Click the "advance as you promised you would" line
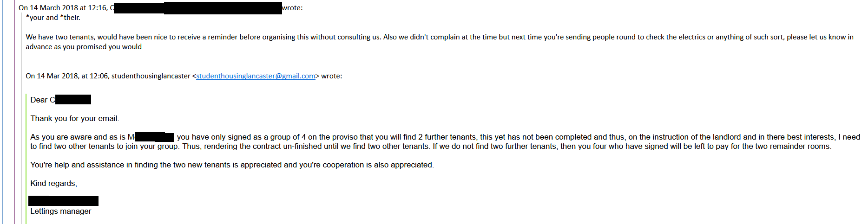868x224 pixels. click(x=84, y=47)
